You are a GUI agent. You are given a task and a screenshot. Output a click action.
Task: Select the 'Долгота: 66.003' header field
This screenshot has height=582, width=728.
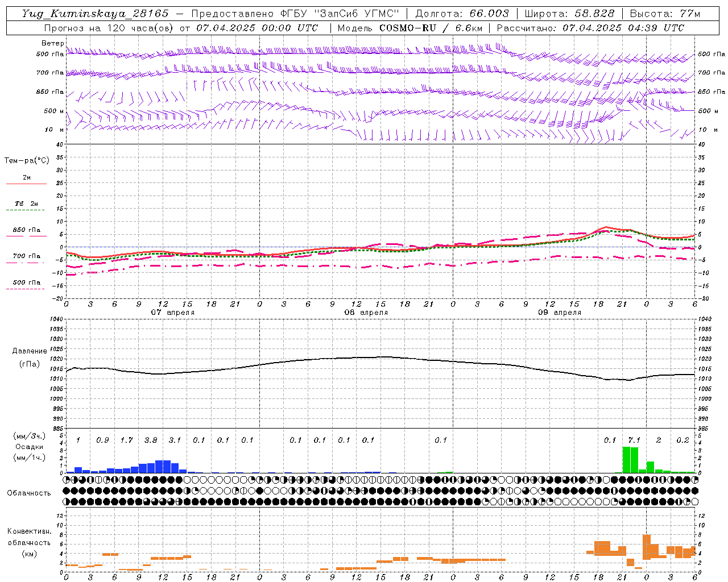coord(462,14)
